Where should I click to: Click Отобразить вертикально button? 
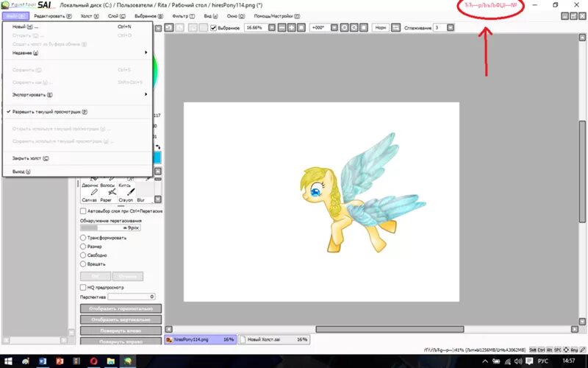pyautogui.click(x=121, y=319)
